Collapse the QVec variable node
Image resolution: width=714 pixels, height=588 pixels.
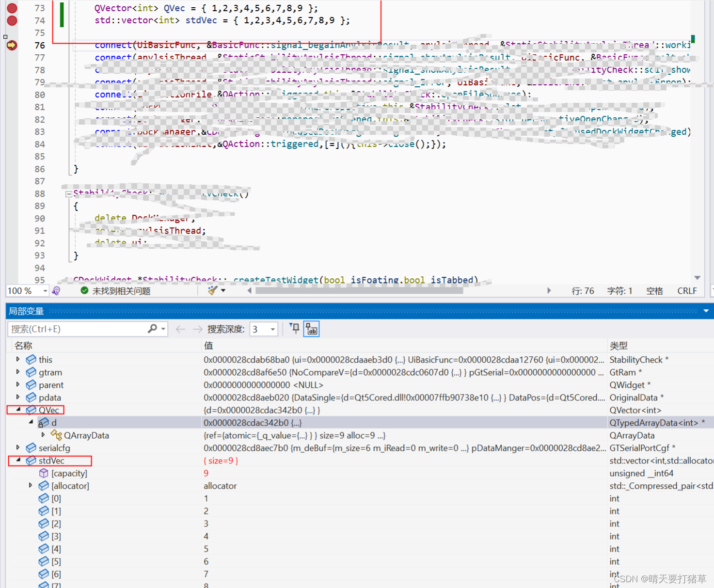pyautogui.click(x=17, y=410)
